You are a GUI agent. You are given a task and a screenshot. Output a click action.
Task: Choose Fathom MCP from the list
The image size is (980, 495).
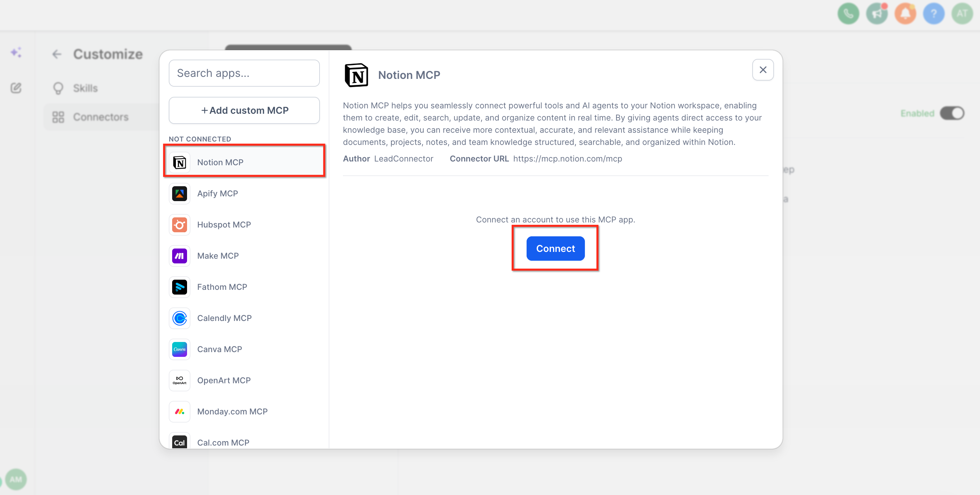tap(244, 287)
